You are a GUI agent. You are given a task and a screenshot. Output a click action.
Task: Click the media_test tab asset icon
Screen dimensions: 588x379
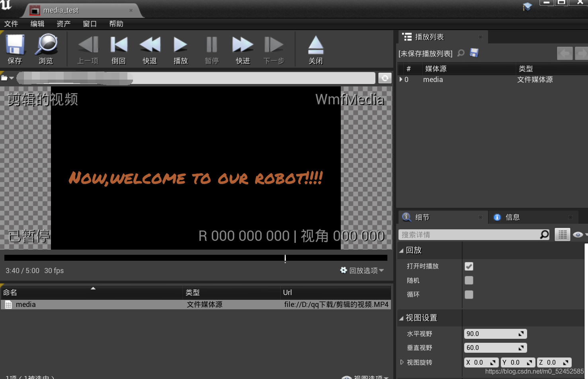tap(35, 11)
